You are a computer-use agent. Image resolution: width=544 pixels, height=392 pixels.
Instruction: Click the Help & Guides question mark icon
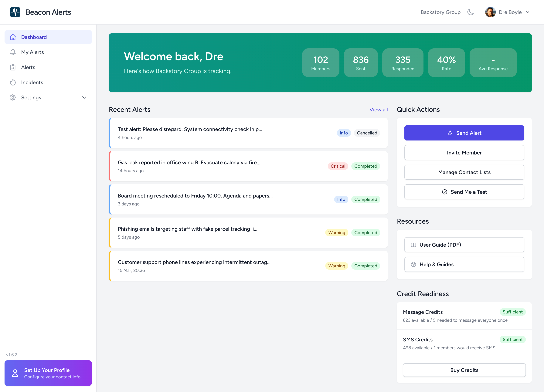pyautogui.click(x=413, y=265)
